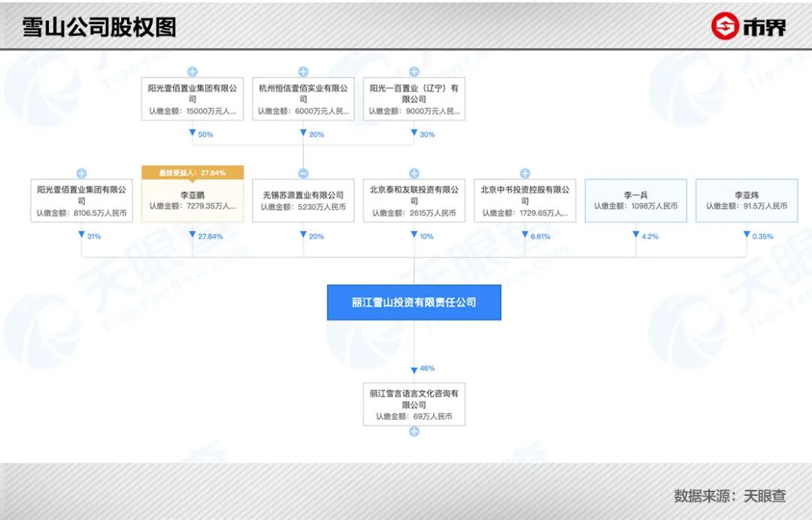Click the 10% stake label

pos(426,236)
